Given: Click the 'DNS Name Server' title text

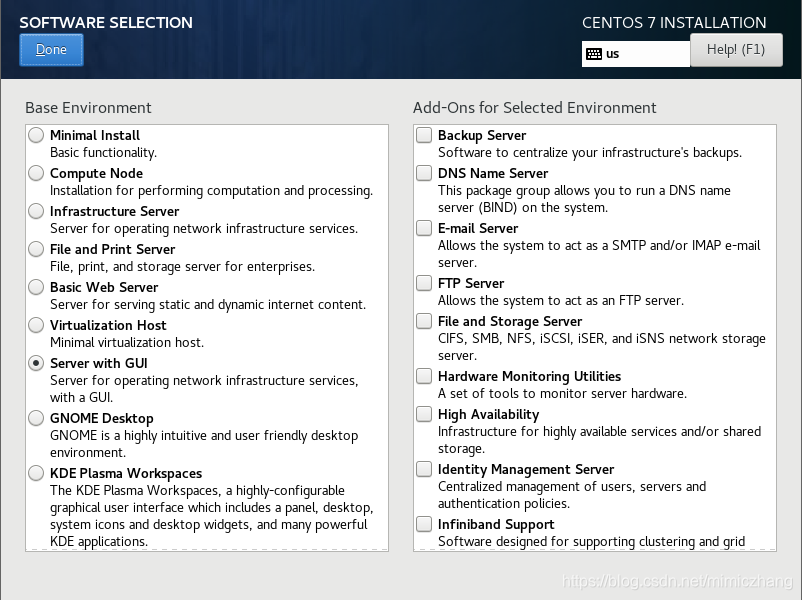Looking at the screenshot, I should pyautogui.click(x=493, y=173).
